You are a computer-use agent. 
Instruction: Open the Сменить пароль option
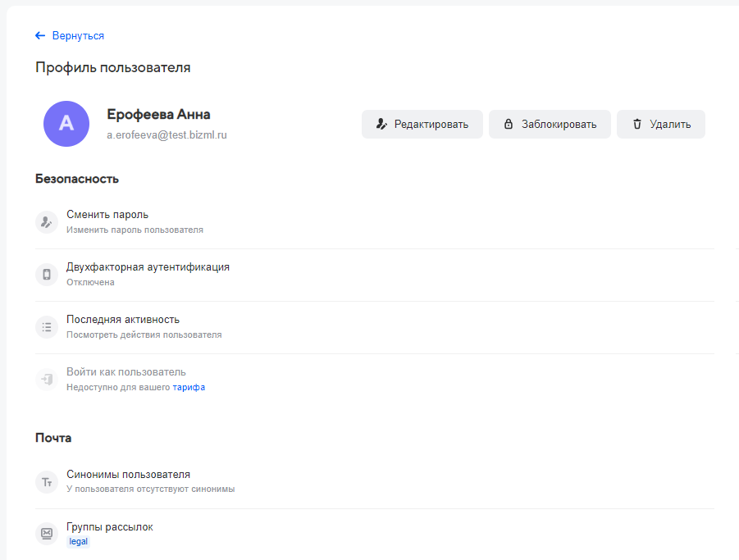[107, 215]
